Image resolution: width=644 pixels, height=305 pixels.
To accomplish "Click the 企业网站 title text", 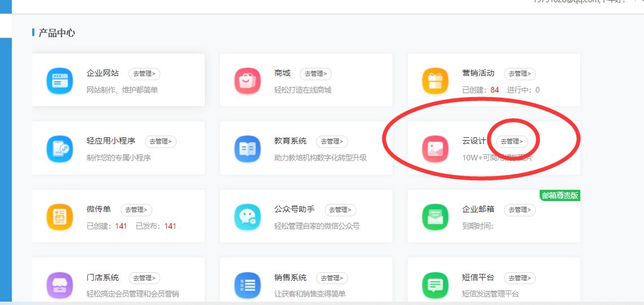I will 103,73.
